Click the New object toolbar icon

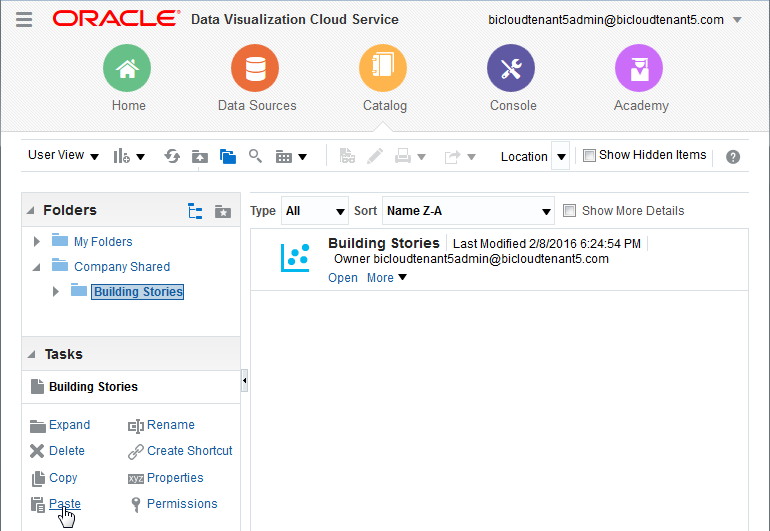pos(121,157)
